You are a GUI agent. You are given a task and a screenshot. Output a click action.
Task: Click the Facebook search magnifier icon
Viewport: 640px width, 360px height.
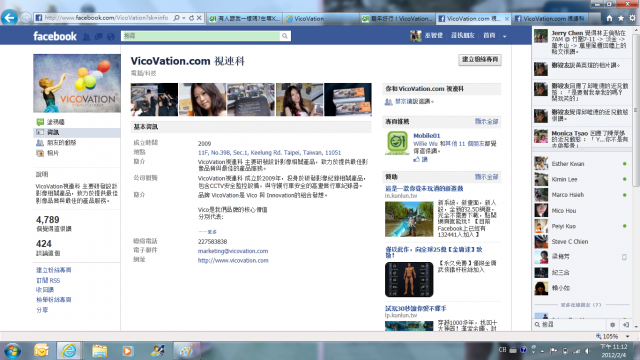[x=284, y=36]
